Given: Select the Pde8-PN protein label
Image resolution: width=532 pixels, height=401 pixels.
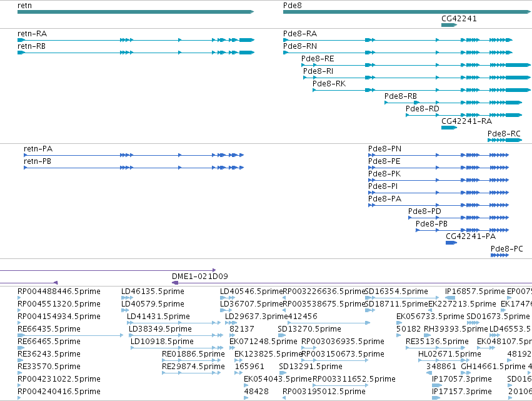Looking at the screenshot, I should pyautogui.click(x=384, y=149).
